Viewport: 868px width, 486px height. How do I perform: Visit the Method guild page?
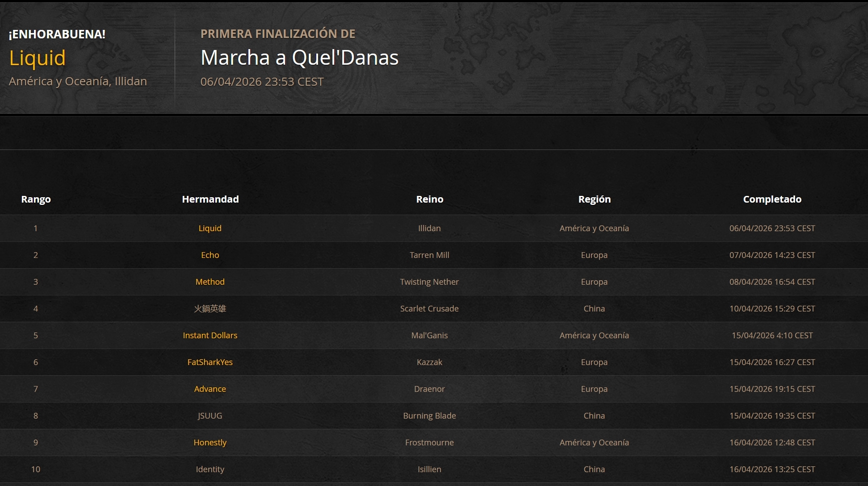(210, 282)
